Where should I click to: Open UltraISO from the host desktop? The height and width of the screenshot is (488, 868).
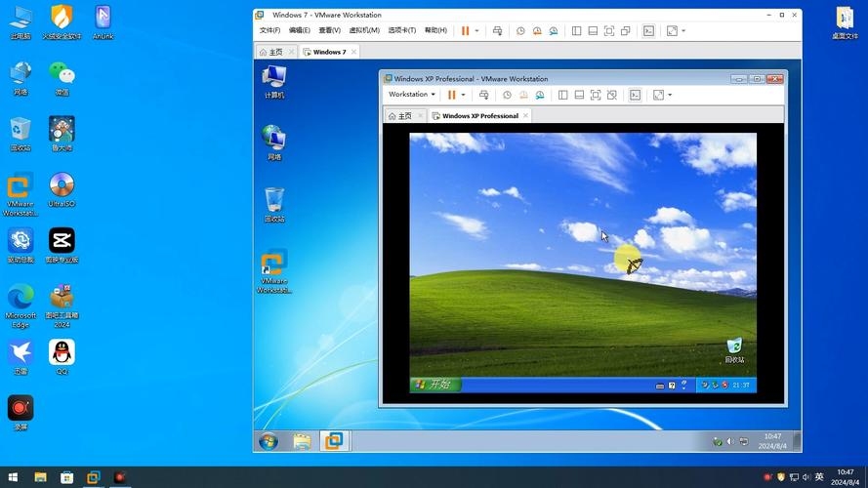(x=62, y=186)
